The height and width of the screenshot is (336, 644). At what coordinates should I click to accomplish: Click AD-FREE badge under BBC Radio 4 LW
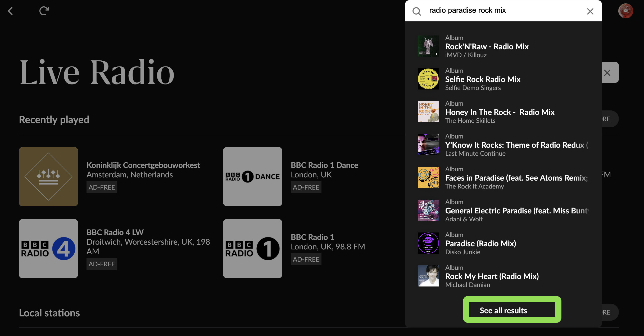(102, 264)
